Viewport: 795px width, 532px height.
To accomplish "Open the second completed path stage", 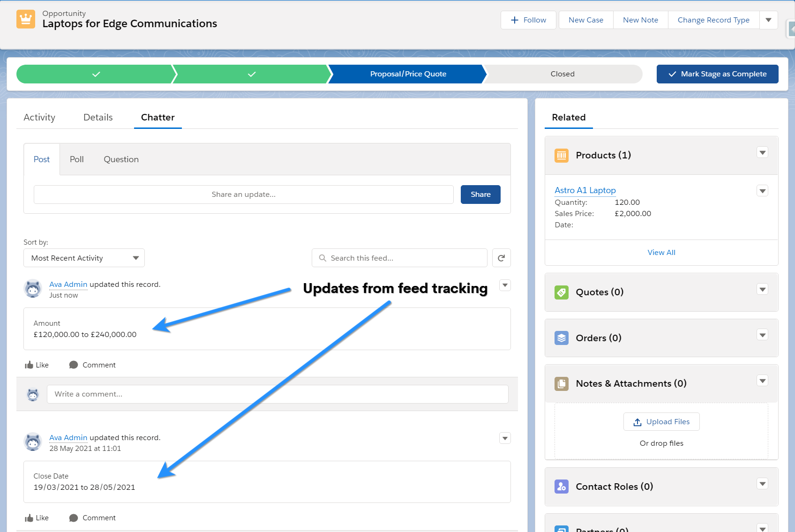I will click(251, 74).
